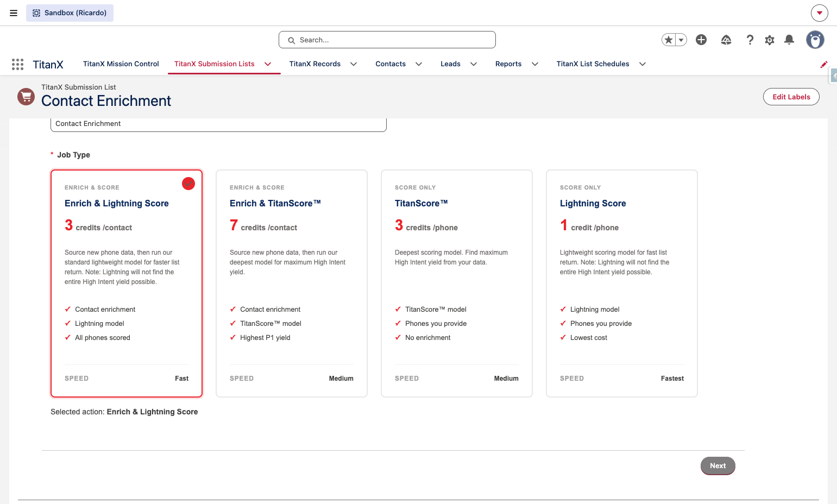The image size is (837, 504).
Task: Click the Sandbox (Ricardo) badge
Action: (x=70, y=13)
